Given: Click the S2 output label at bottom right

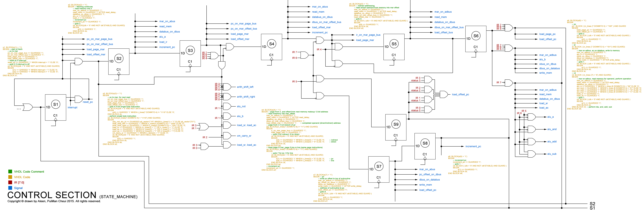Looking at the screenshot, I should 592,204.
